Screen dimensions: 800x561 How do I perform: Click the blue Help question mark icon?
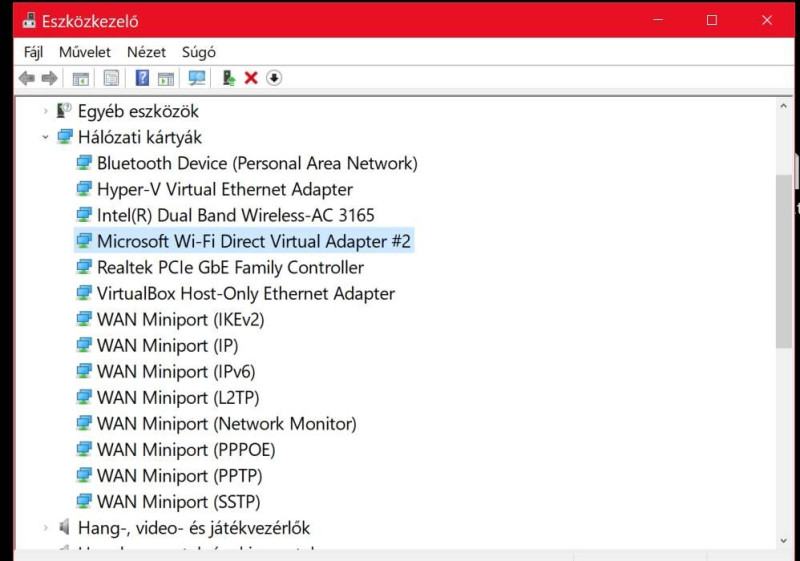click(x=142, y=78)
